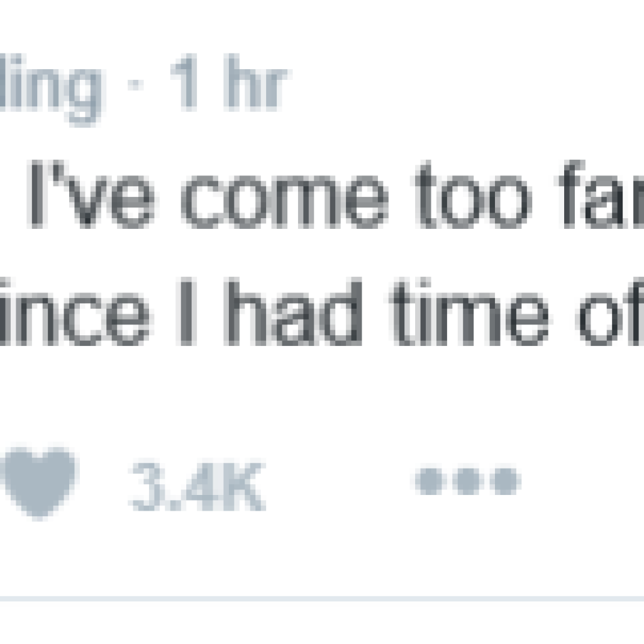
Task: Open the three-dot more options menu
Action: (x=469, y=481)
